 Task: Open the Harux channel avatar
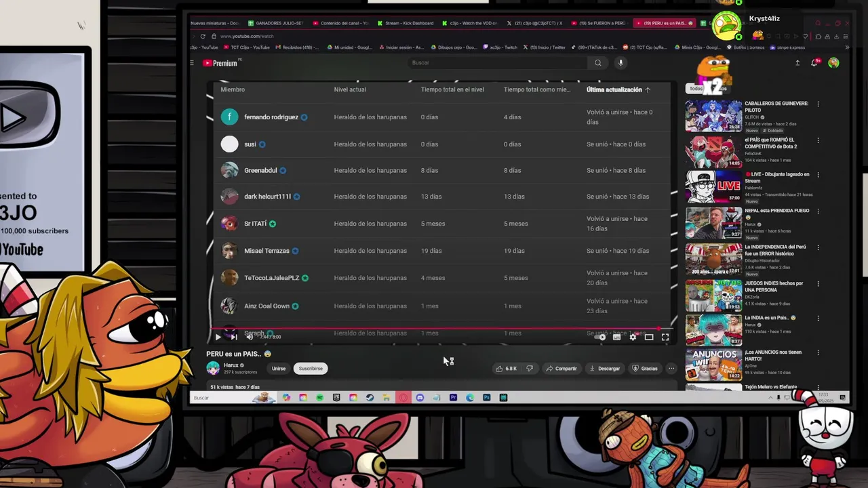213,368
